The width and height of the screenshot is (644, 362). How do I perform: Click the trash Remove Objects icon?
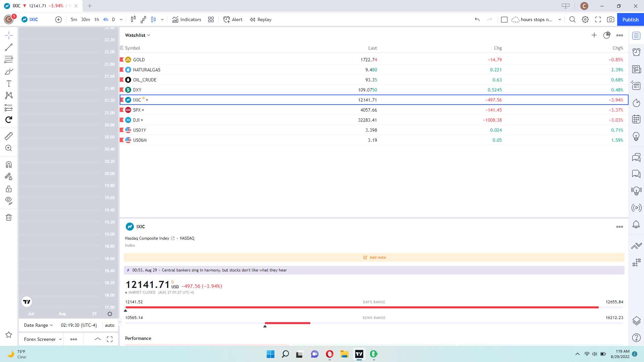click(9, 218)
